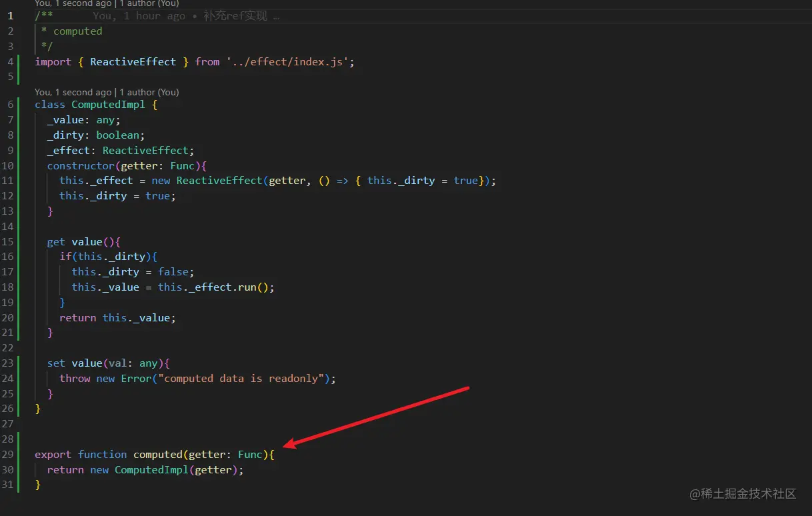This screenshot has width=812, height=516.
Task: Click the '* computed' comment on line 2
Action: [71, 31]
